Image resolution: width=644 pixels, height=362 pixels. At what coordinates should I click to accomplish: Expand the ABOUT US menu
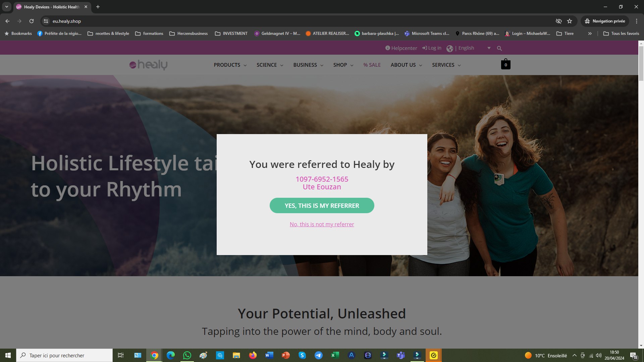coord(406,65)
